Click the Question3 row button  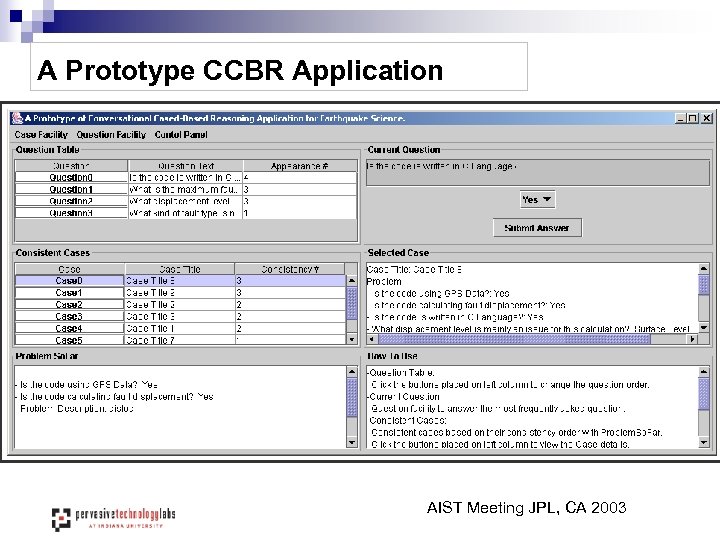pyautogui.click(x=71, y=213)
